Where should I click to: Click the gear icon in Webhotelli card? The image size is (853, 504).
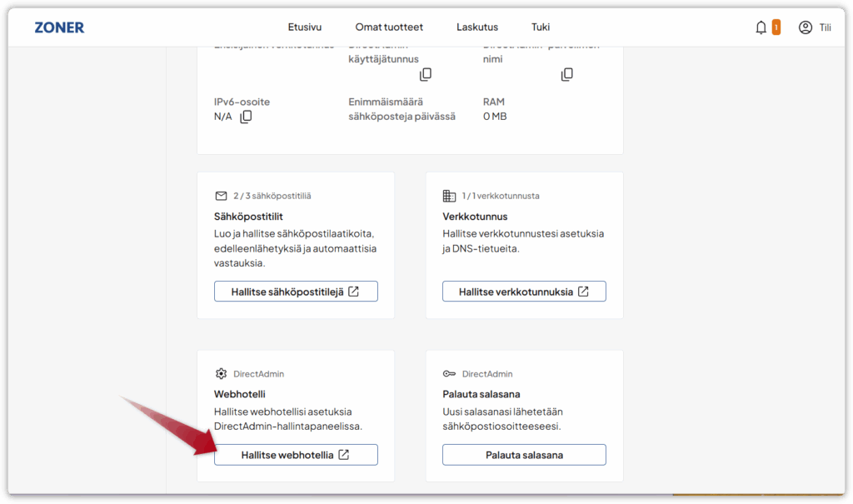[x=221, y=374]
